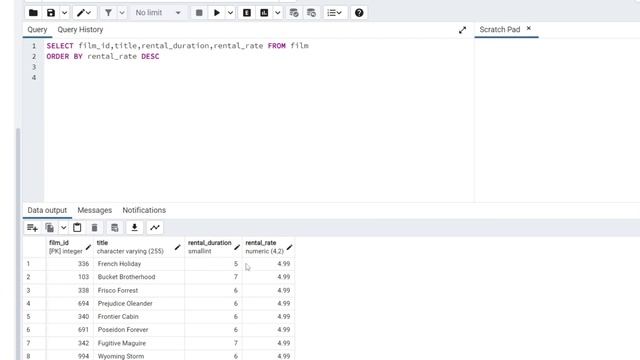Switch to Query History tab
The width and height of the screenshot is (640, 360).
pos(80,29)
